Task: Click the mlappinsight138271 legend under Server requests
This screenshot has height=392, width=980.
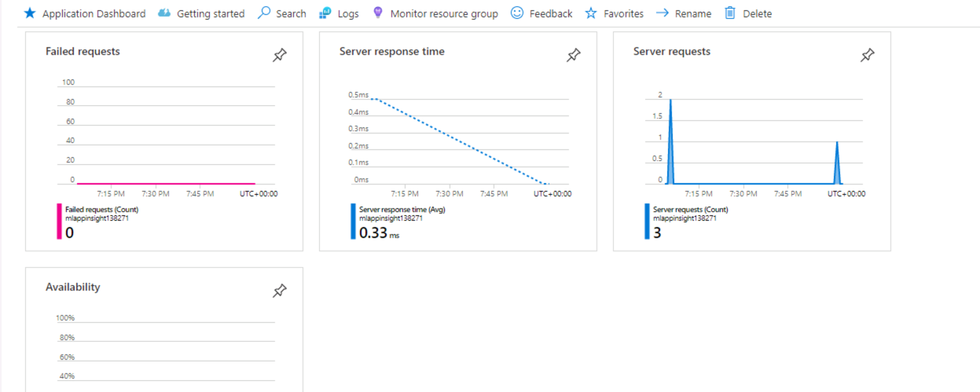Action: 685,219
